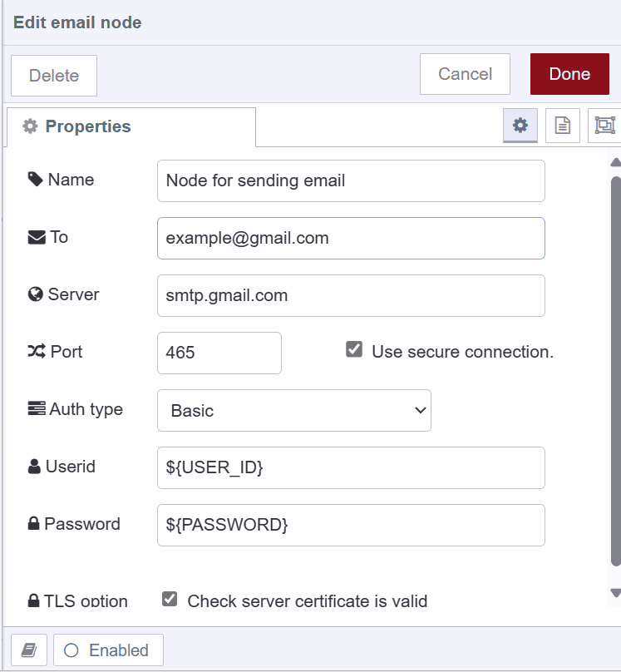
Task: Click the user icon beside Userid field
Action: tap(37, 467)
